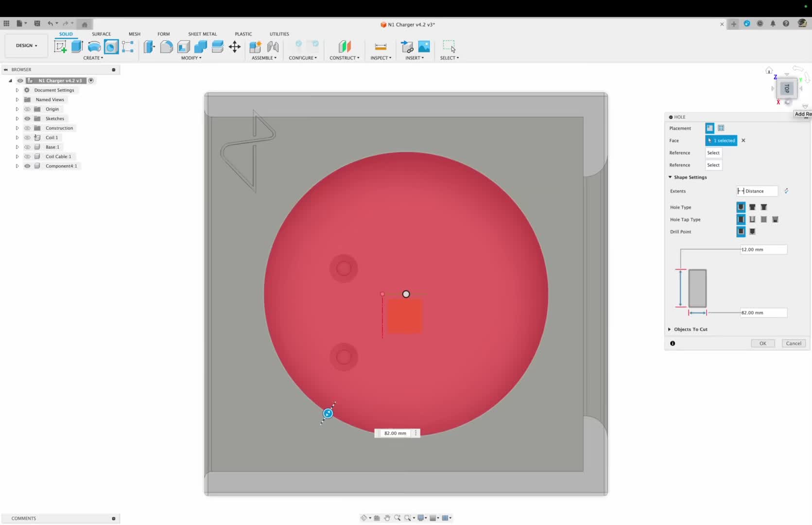The width and height of the screenshot is (812, 525).
Task: Click Cancel in the Hole dialog
Action: 794,343
